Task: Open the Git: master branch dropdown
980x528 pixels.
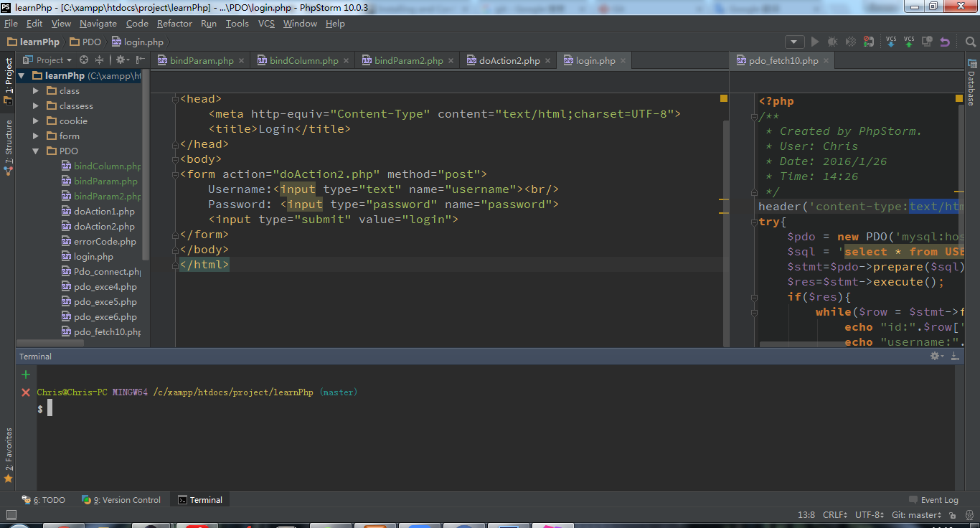Action: 917,515
